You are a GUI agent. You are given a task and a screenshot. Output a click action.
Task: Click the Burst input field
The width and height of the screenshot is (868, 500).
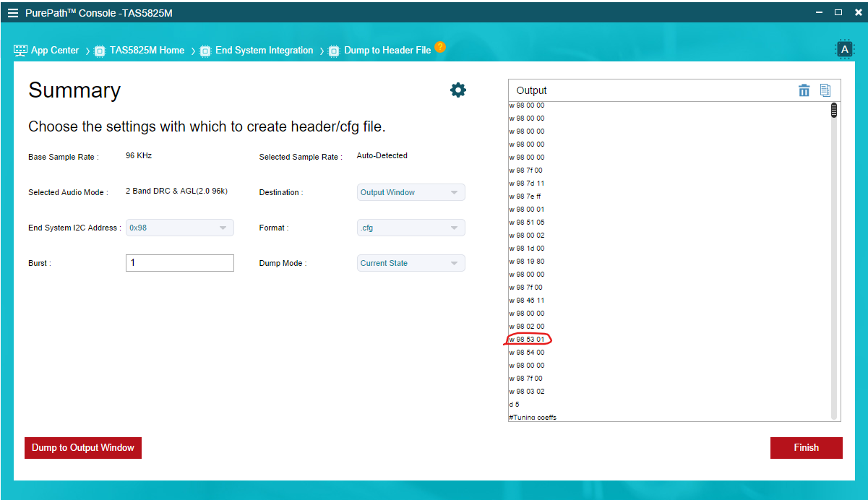180,263
